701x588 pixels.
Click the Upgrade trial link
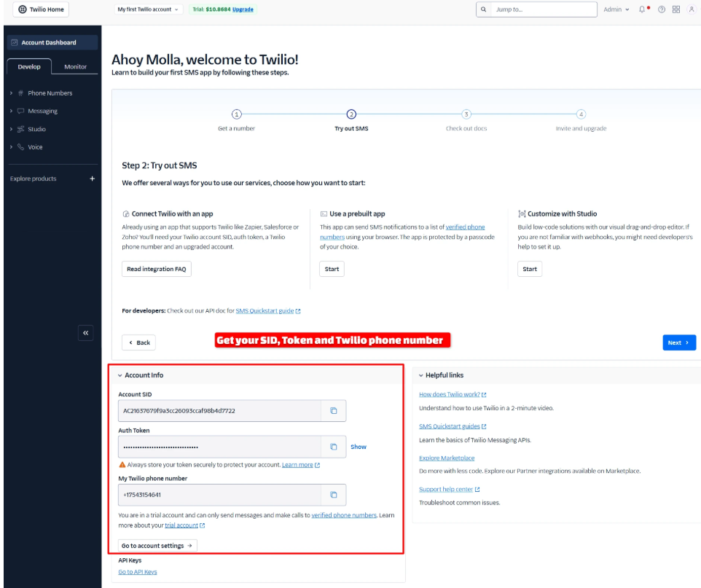(x=243, y=9)
